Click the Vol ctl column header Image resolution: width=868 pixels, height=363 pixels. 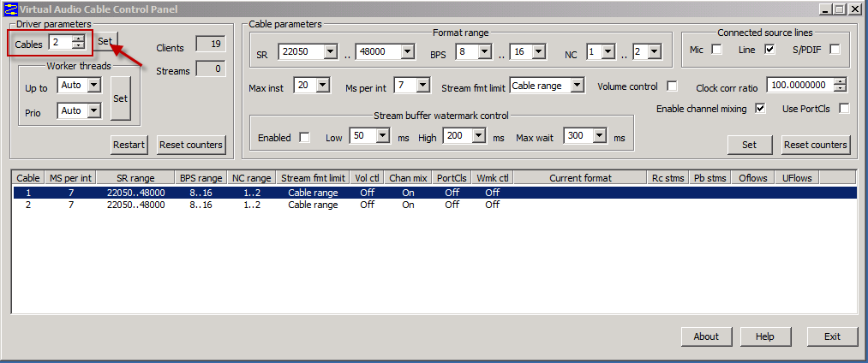pyautogui.click(x=367, y=177)
